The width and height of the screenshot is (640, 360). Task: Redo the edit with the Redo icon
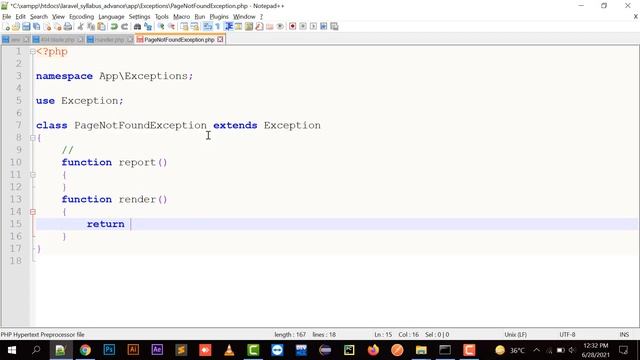coord(124,27)
